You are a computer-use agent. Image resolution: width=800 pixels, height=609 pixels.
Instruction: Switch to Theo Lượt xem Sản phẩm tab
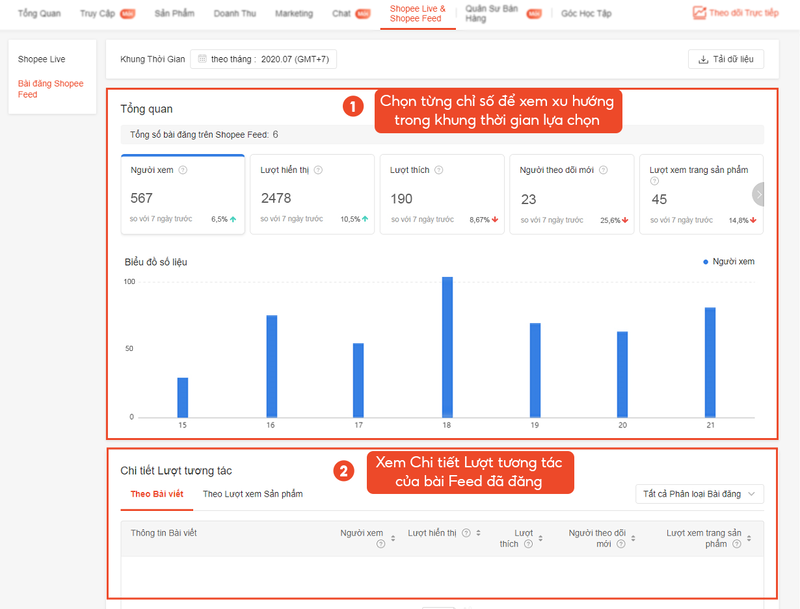252,494
